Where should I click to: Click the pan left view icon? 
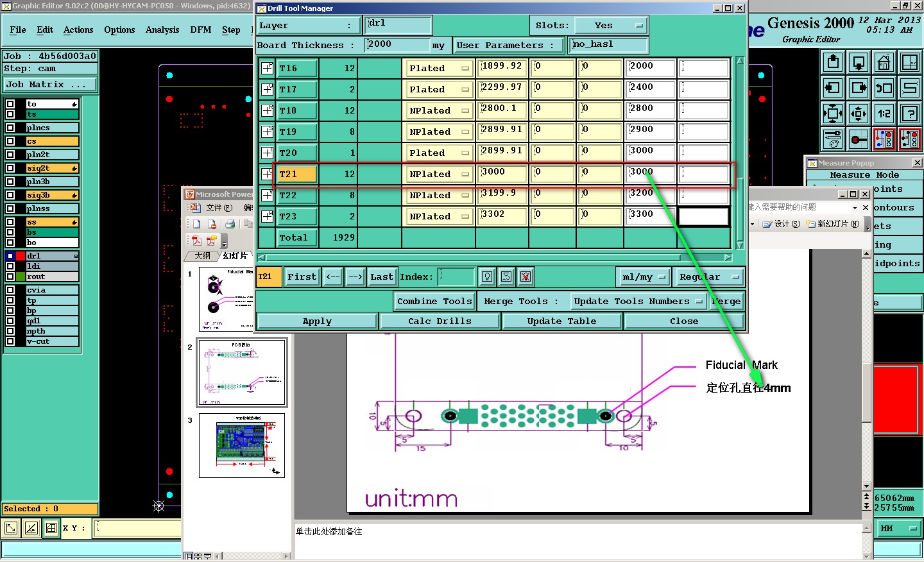point(833,88)
